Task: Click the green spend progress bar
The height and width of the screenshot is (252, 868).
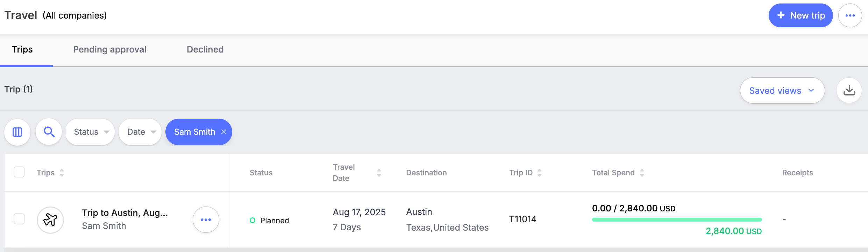Action: (677, 220)
